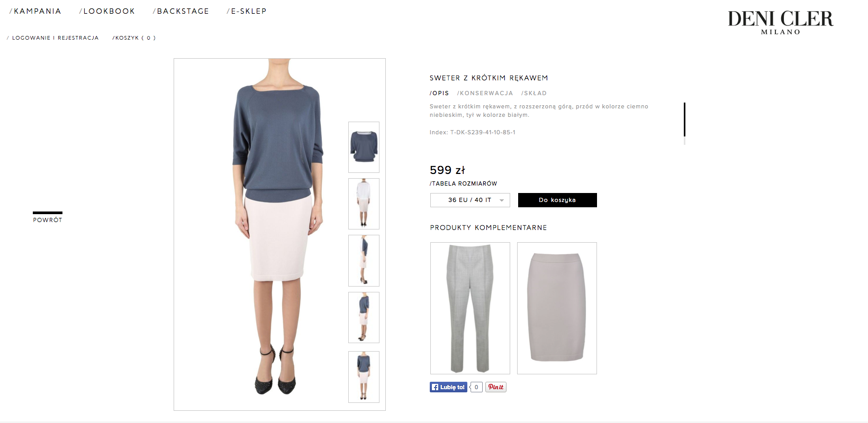Switch to the /SKŁAD tab

coord(534,93)
